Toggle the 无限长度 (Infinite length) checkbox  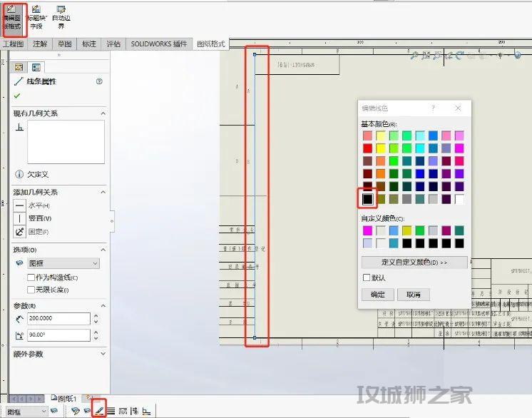coord(31,290)
